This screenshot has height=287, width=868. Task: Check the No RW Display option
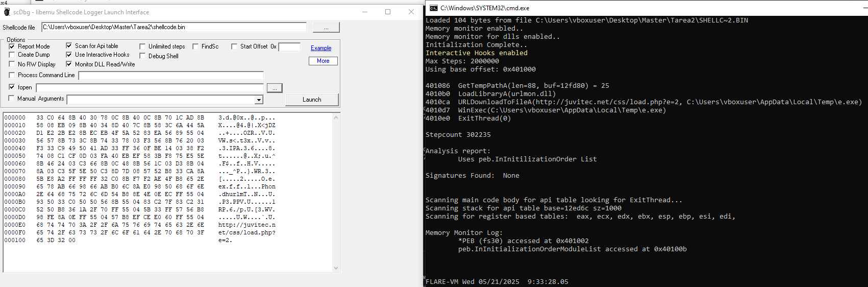pos(12,64)
